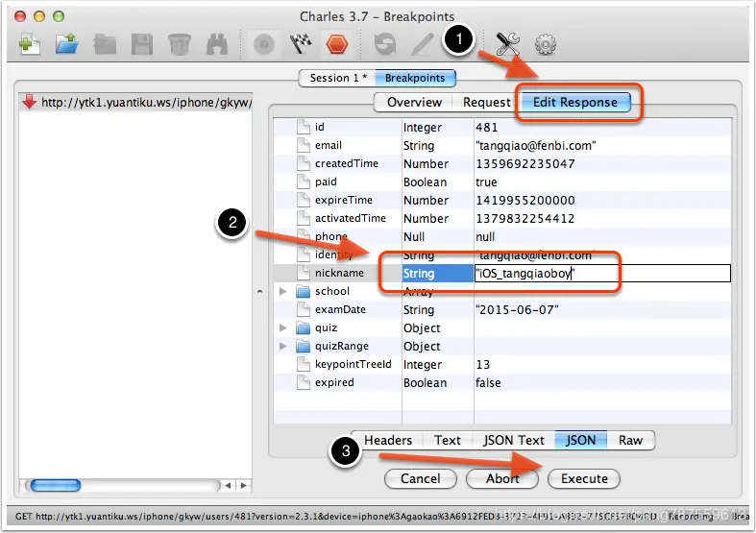Viewport: 756px width, 533px height.
Task: Click the left pane scroll left arrow
Action: point(228,485)
